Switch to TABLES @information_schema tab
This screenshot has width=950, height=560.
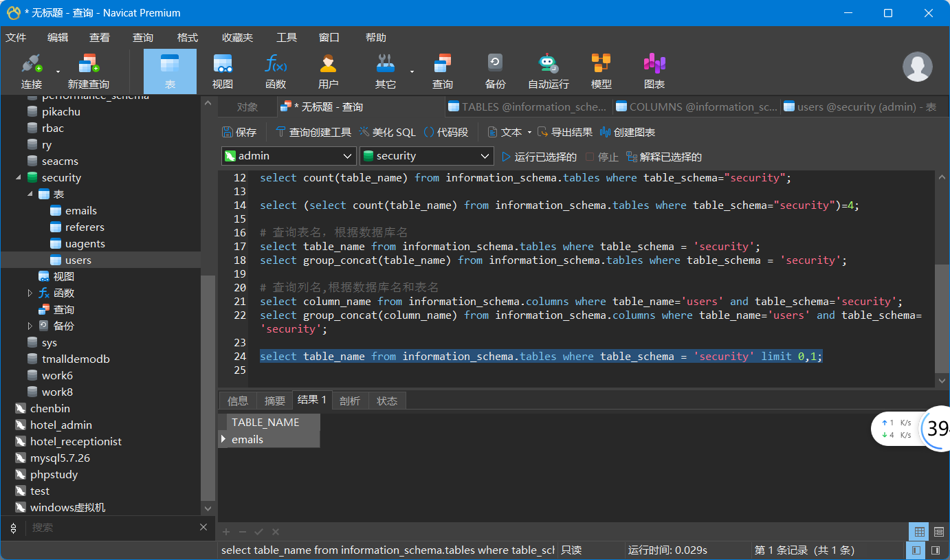(528, 107)
